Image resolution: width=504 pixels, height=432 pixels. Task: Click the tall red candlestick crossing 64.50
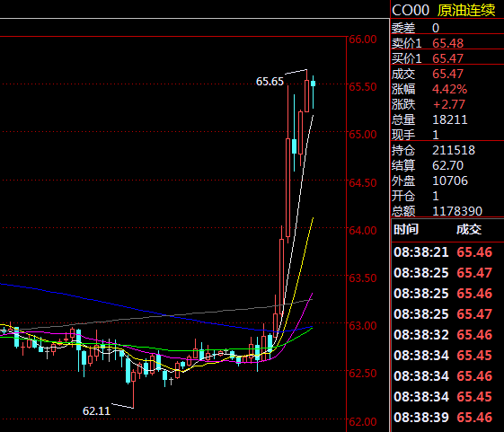coord(287,188)
